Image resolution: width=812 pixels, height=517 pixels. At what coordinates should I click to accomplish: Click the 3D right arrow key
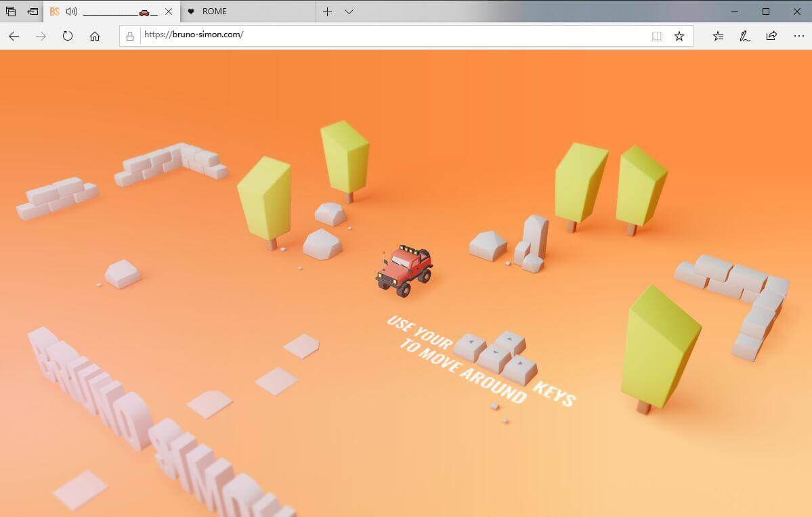coord(520,369)
